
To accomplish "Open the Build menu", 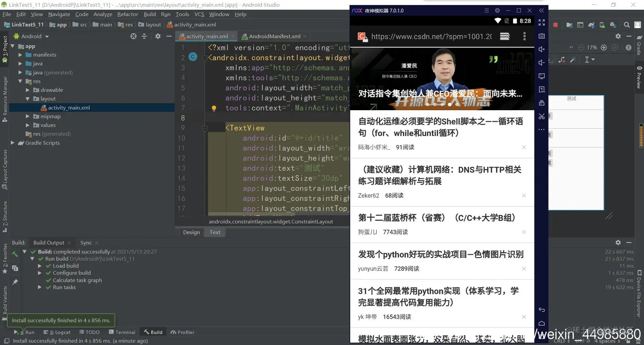I will click(x=150, y=14).
